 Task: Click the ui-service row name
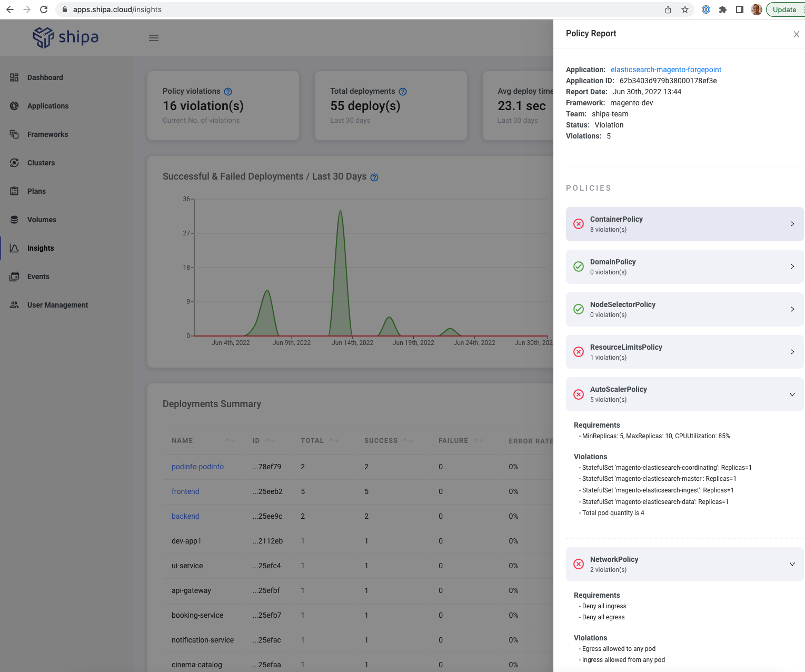[x=187, y=566]
